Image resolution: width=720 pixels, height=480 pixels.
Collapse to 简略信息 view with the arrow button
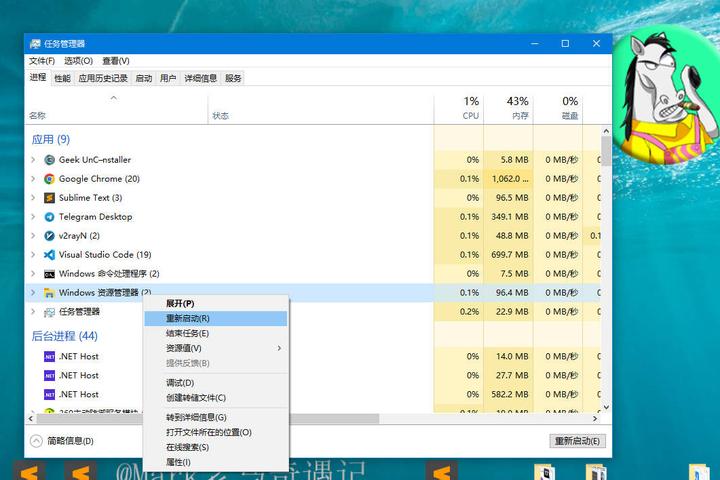click(x=36, y=441)
